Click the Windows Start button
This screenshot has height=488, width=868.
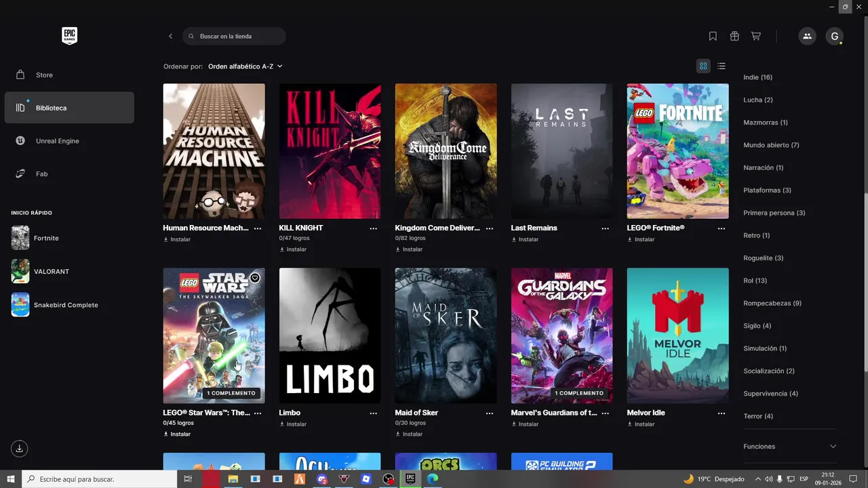pos(11,479)
